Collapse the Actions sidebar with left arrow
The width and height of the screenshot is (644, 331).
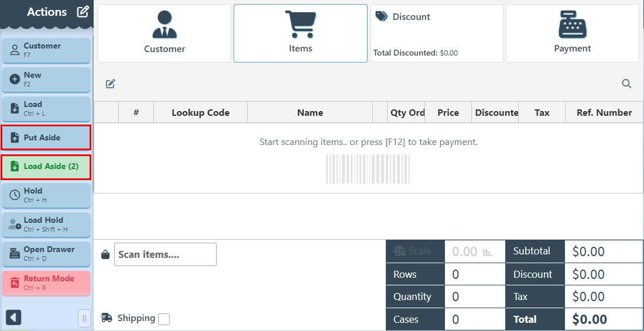[13, 318]
